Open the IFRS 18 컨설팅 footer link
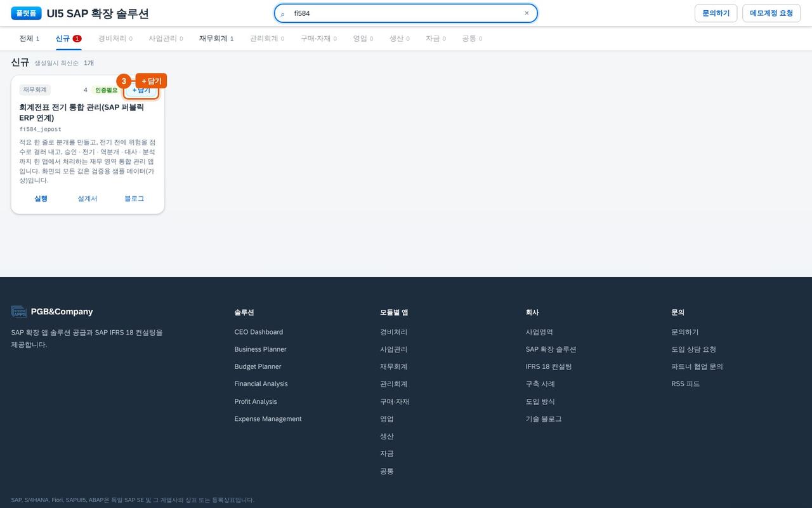The image size is (812, 508). tap(549, 366)
